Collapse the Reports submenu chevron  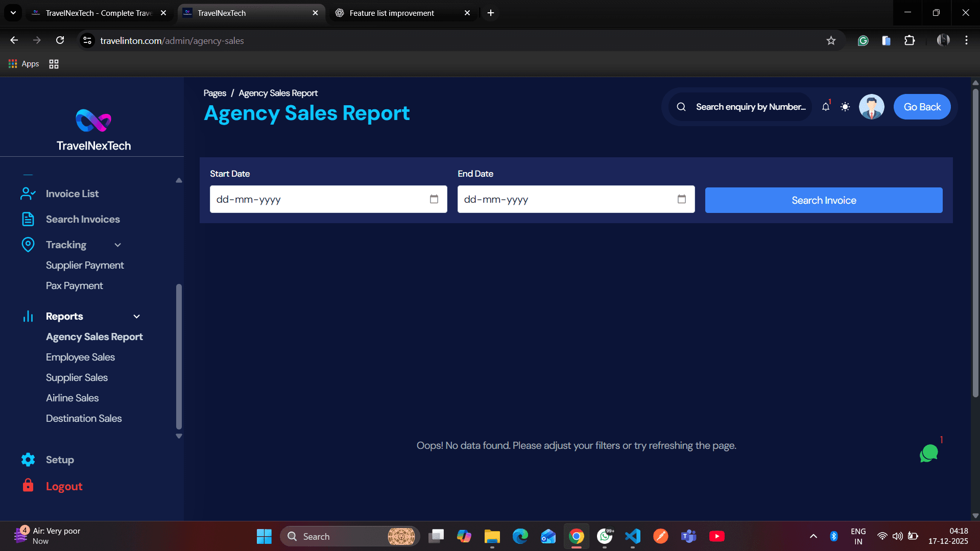tap(136, 317)
